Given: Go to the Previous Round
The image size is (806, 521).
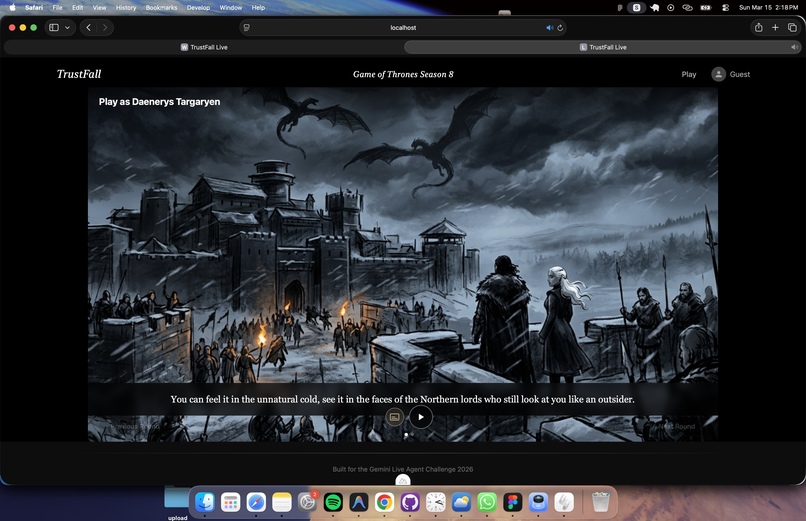Looking at the screenshot, I should pos(135,426).
